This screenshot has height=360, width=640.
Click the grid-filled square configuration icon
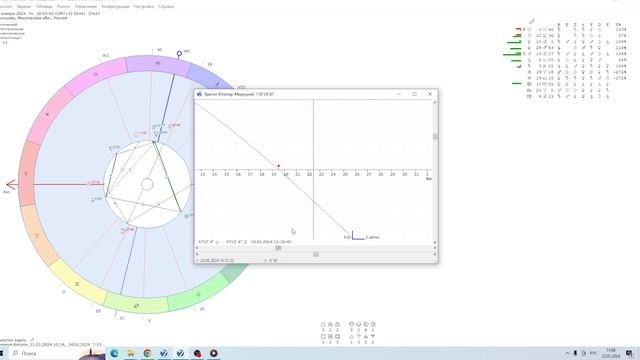(330, 337)
